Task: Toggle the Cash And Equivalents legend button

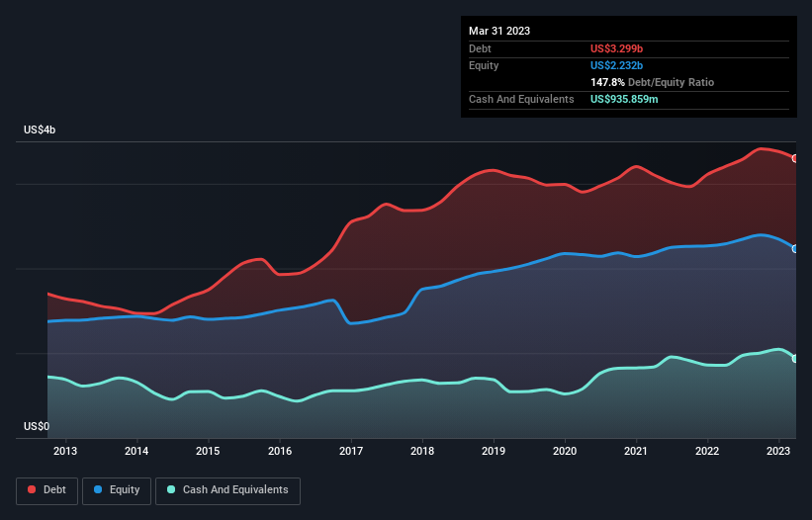Action: tap(227, 490)
